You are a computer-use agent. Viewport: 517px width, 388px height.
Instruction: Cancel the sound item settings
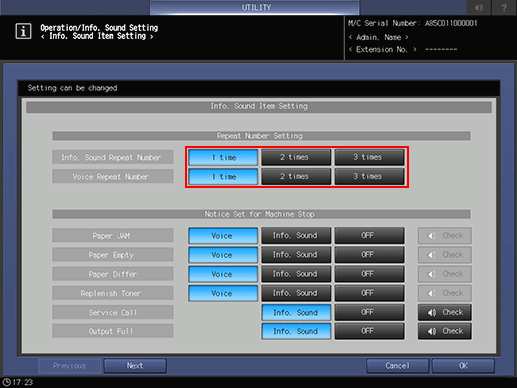[397, 366]
